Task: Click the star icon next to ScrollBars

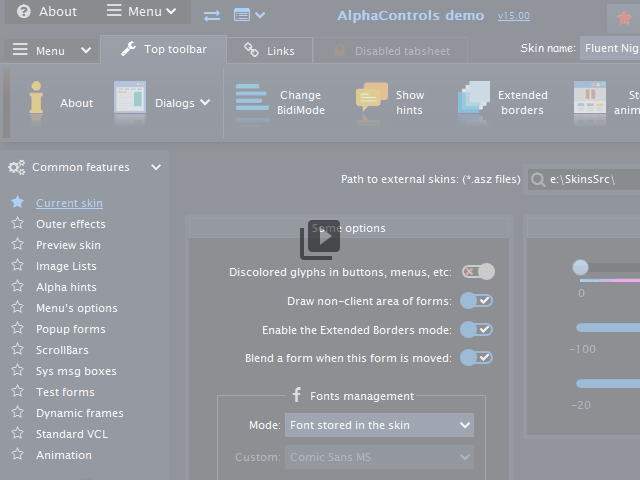Action: click(x=18, y=349)
